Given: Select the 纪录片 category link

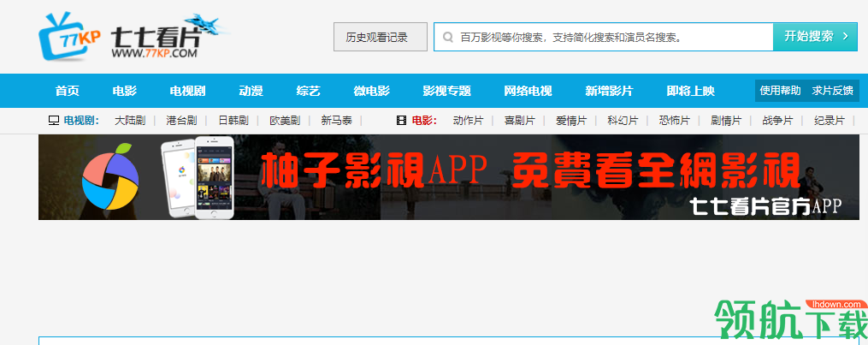Looking at the screenshot, I should coord(830,120).
